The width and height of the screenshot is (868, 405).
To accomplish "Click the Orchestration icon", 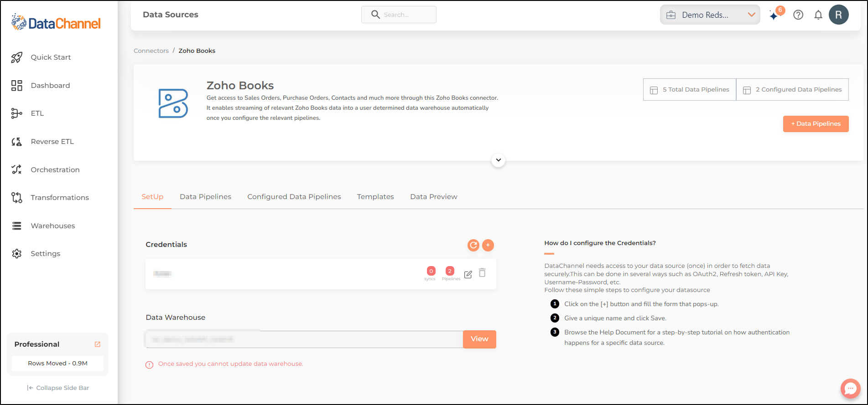I will click(17, 169).
